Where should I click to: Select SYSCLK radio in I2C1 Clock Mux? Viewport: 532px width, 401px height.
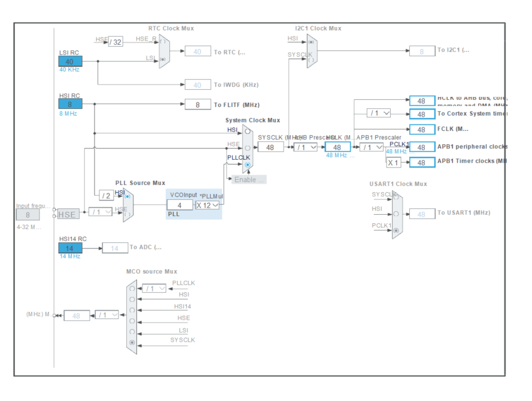[x=311, y=60]
